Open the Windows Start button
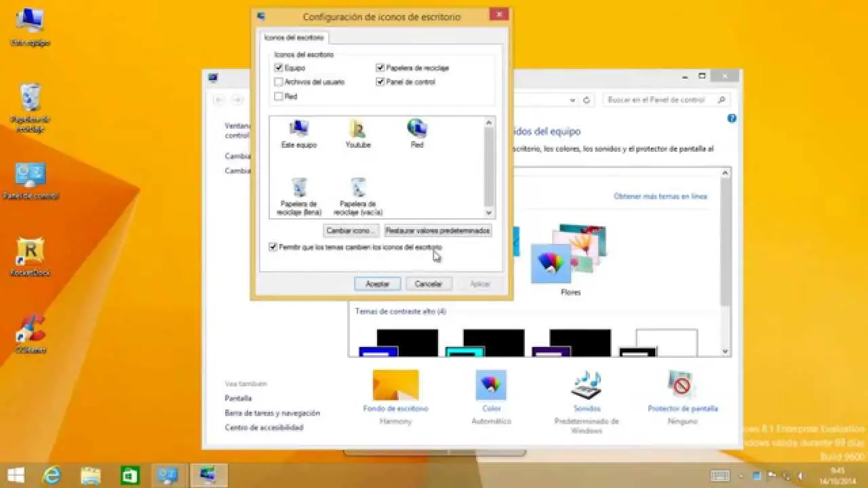868x488 pixels. coord(16,474)
